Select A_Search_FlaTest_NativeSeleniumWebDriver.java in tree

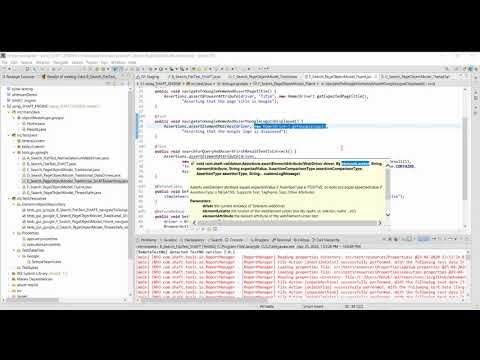[68, 158]
